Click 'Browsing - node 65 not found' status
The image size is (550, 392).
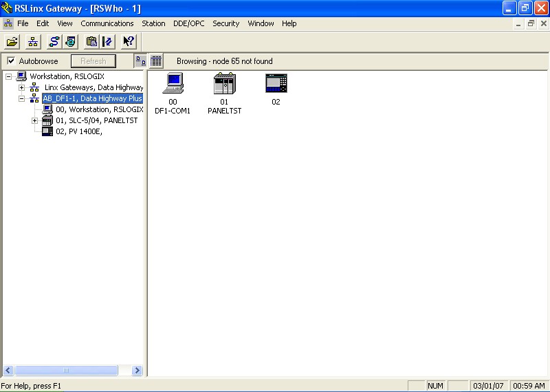click(x=225, y=61)
